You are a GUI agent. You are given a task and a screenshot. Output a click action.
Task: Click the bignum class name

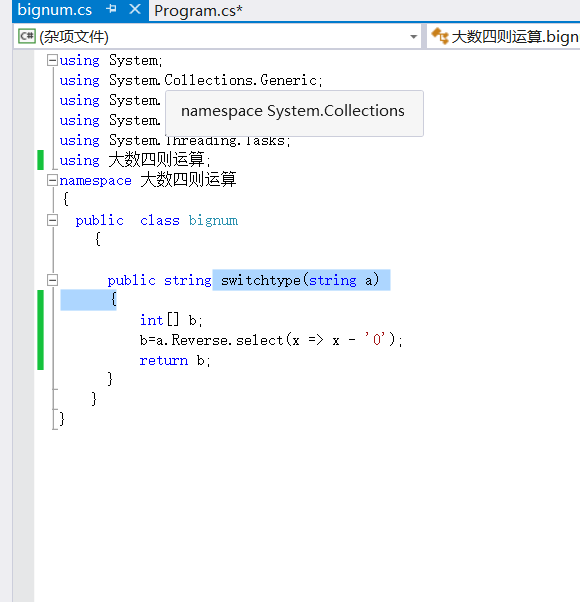[x=213, y=221]
